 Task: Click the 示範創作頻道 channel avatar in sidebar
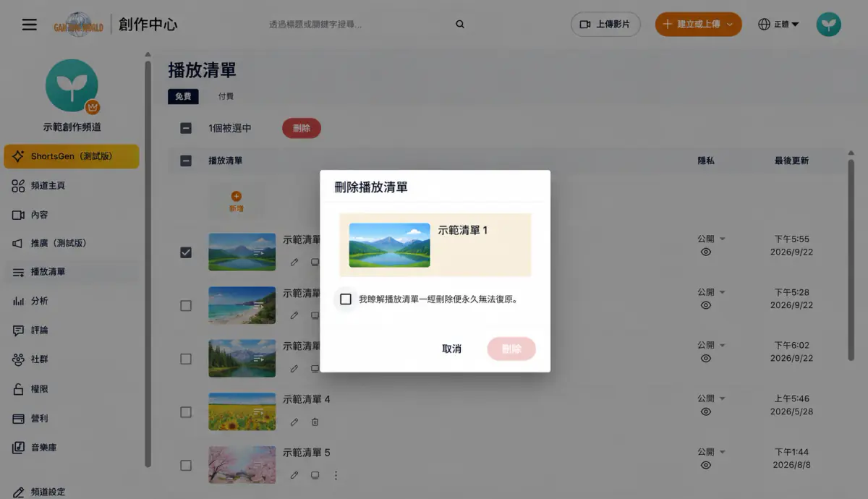[x=72, y=85]
